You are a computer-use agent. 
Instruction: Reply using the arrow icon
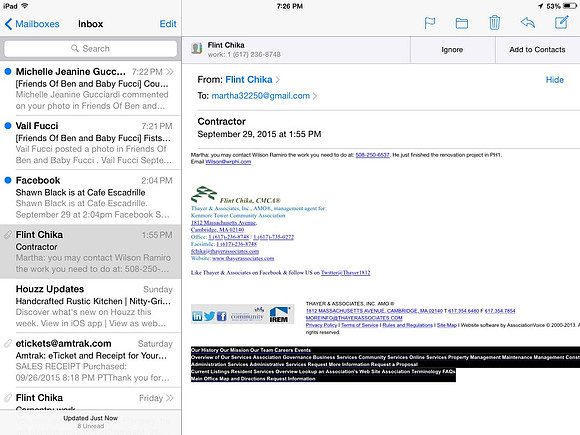pos(528,23)
